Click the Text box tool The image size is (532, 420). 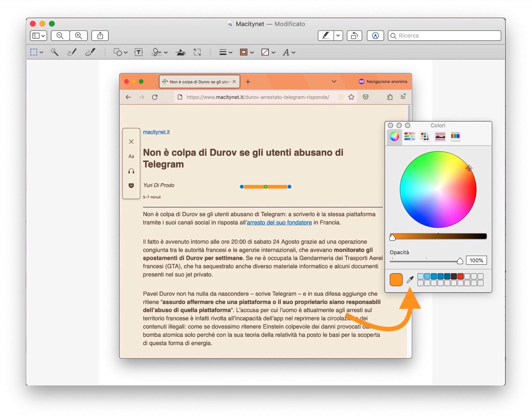pos(139,52)
